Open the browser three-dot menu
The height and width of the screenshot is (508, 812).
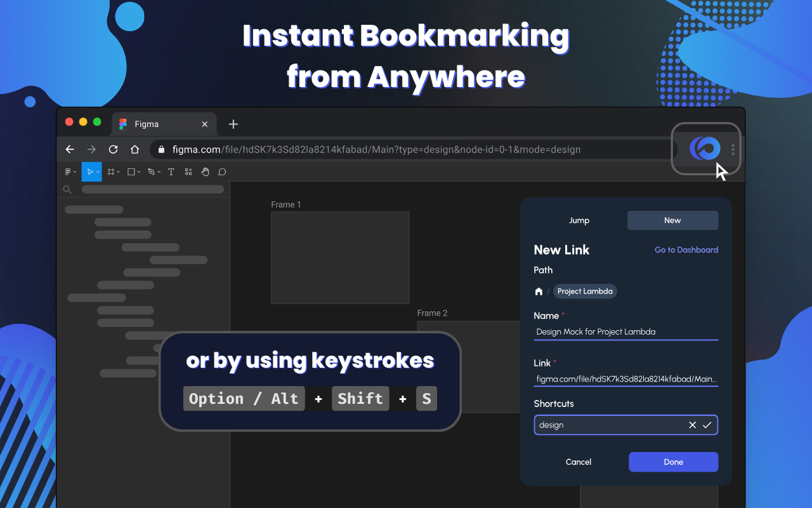point(733,149)
